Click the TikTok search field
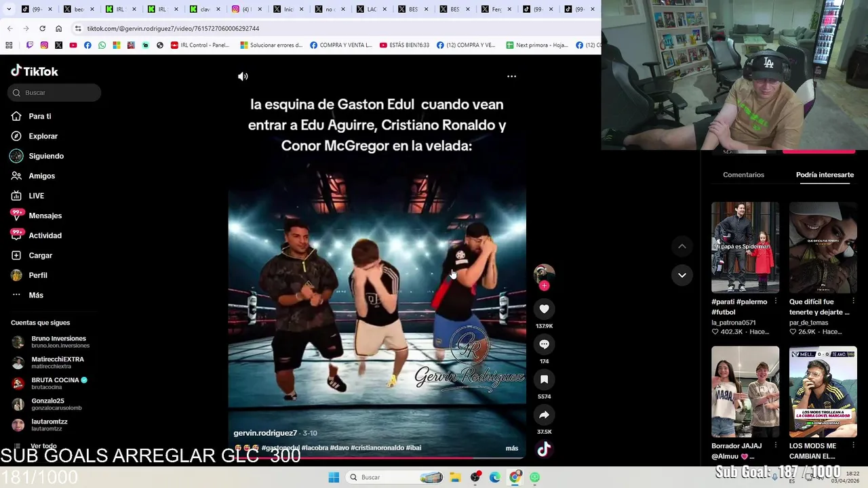Screen dimensions: 868x488 [x=54, y=93]
